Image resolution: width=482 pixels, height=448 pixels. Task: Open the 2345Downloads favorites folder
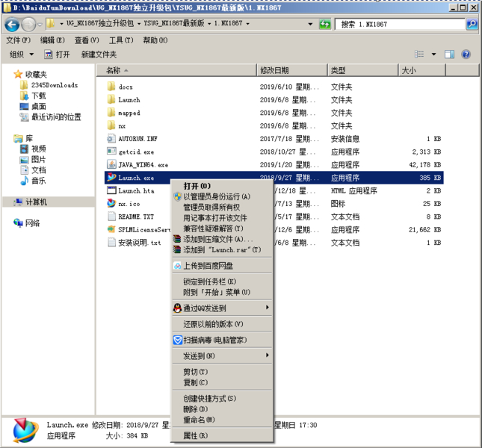tap(55, 85)
